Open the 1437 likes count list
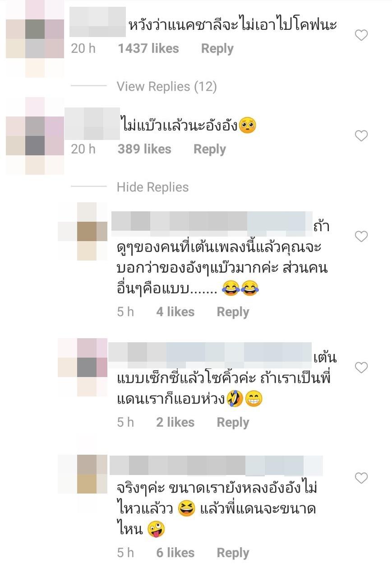Screen dimensions: 392x573 148,49
